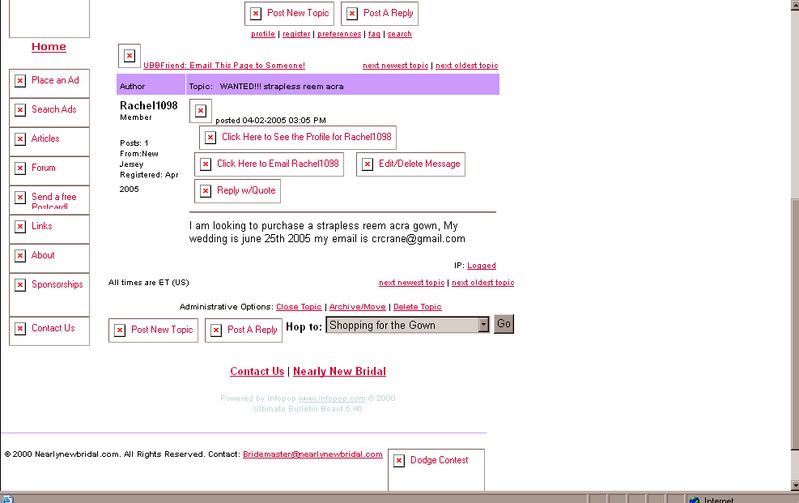Click the Bridemaster email contact link

click(x=312, y=454)
